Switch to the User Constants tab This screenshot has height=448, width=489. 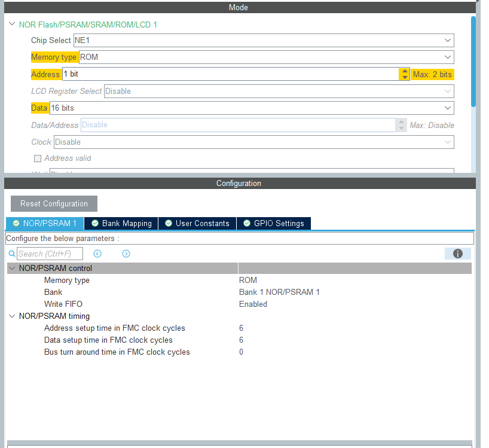click(x=197, y=223)
